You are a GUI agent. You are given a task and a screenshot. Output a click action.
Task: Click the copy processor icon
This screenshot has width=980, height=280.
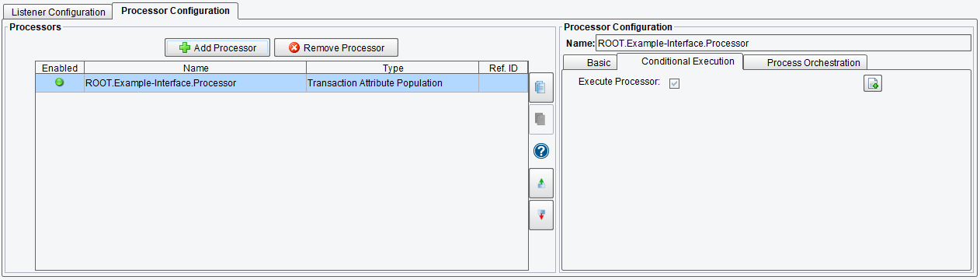tap(540, 88)
